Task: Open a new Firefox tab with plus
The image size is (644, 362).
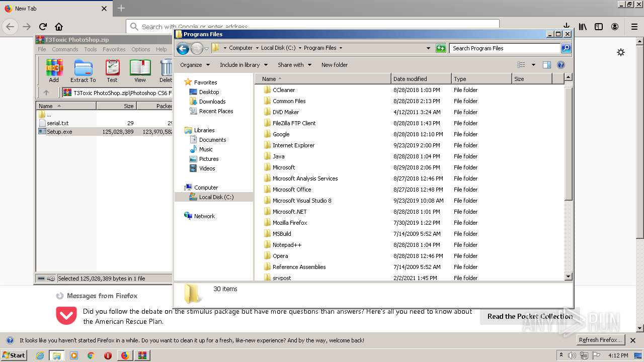Action: [121, 9]
